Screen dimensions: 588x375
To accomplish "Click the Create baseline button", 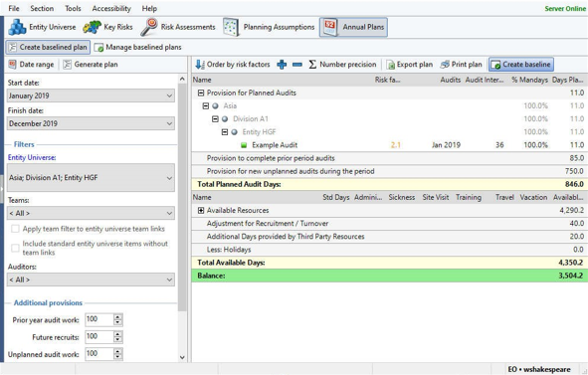I will (521, 65).
